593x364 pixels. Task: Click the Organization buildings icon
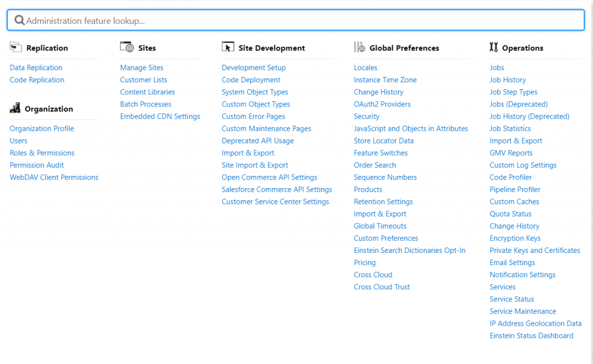click(x=15, y=108)
